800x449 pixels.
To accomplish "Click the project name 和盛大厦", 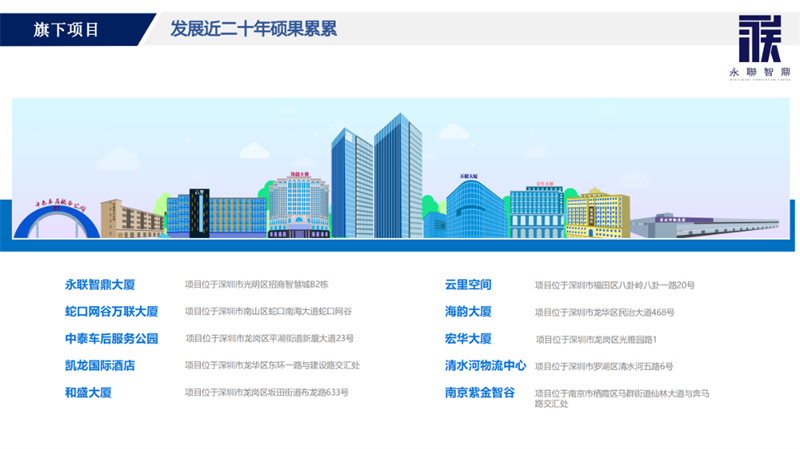I will 88,393.
